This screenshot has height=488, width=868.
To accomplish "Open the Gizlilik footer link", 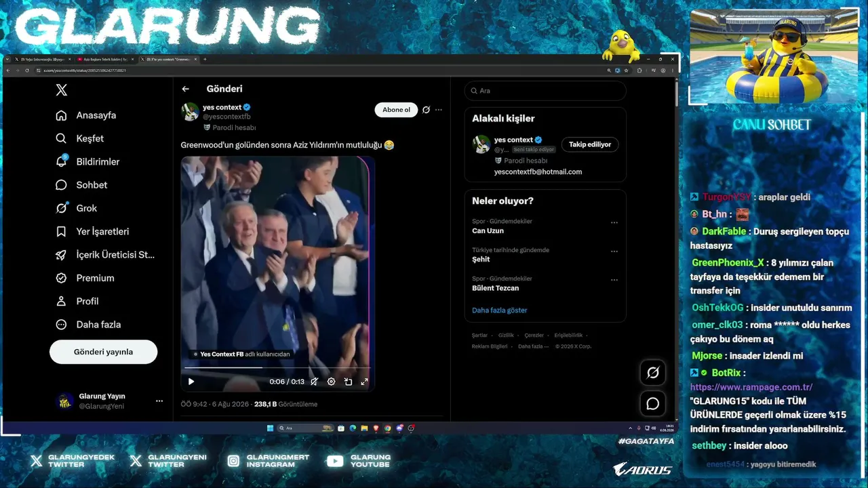I will click(506, 335).
